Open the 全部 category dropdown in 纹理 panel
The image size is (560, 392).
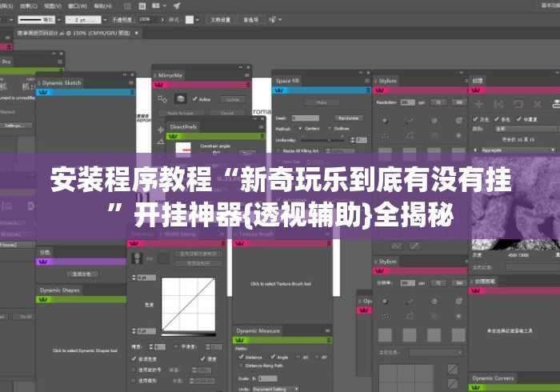point(526,129)
